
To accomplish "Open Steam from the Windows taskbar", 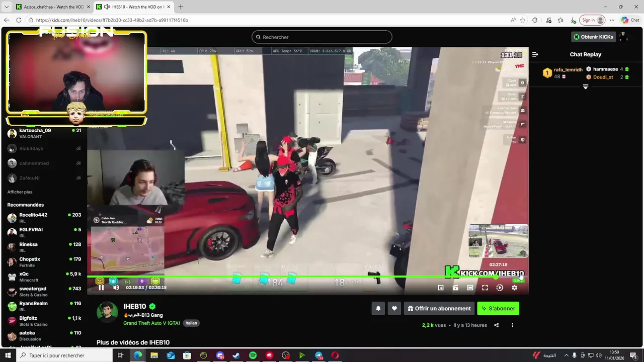I will pos(236,355).
